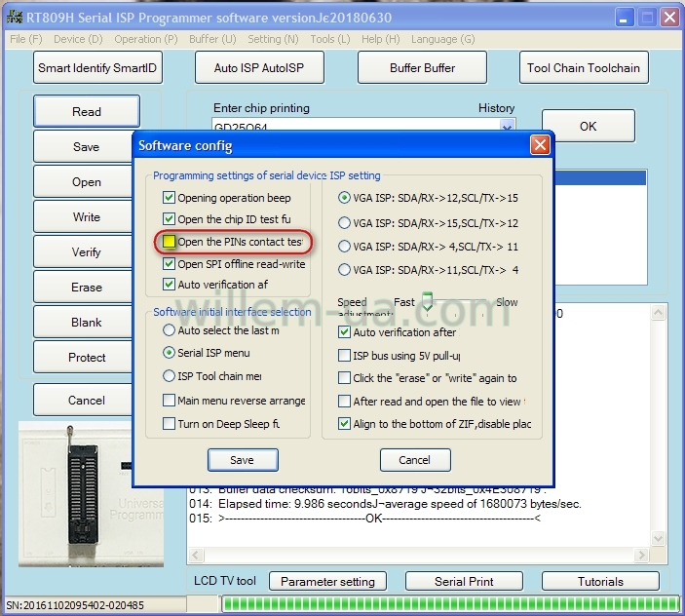Click Save in Software config dialog
The width and height of the screenshot is (685, 616).
(243, 460)
